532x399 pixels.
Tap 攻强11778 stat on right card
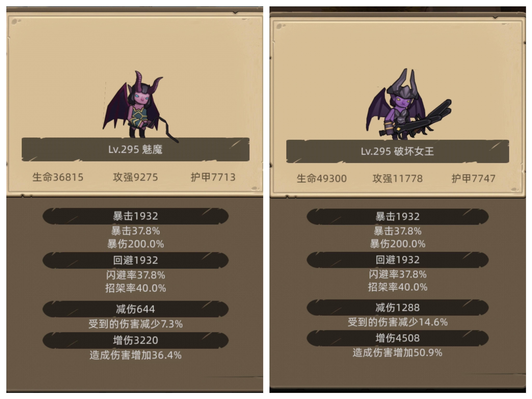pyautogui.click(x=398, y=178)
